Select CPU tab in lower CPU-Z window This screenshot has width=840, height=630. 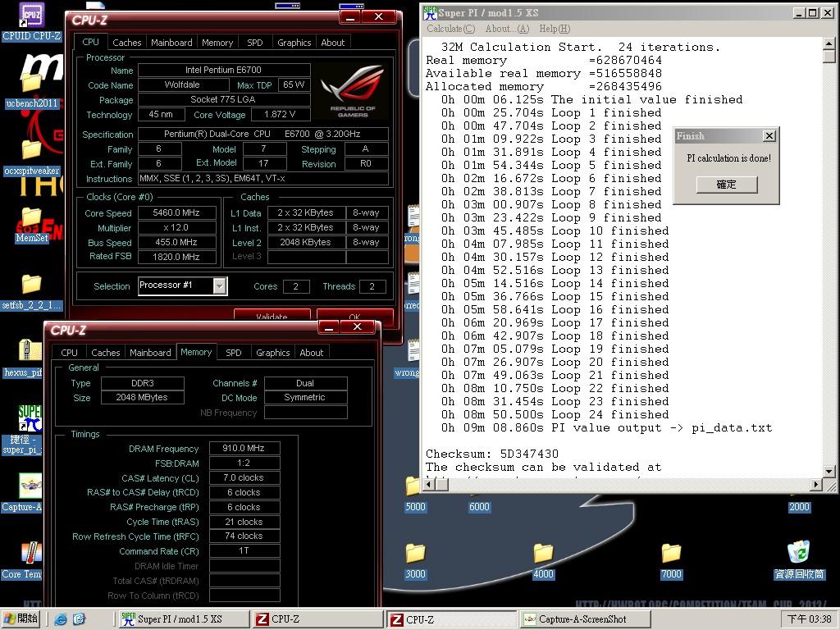[x=69, y=353]
